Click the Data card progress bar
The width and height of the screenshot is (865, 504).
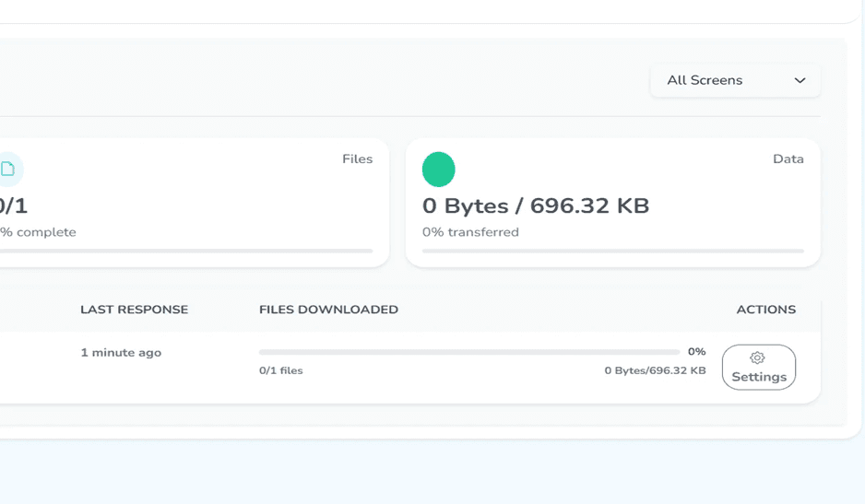tap(613, 251)
